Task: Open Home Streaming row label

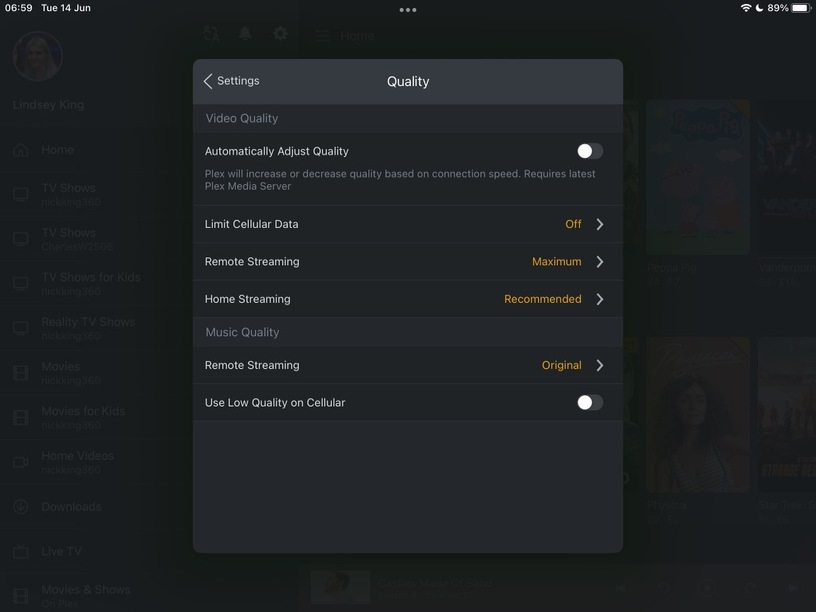Action: (247, 299)
